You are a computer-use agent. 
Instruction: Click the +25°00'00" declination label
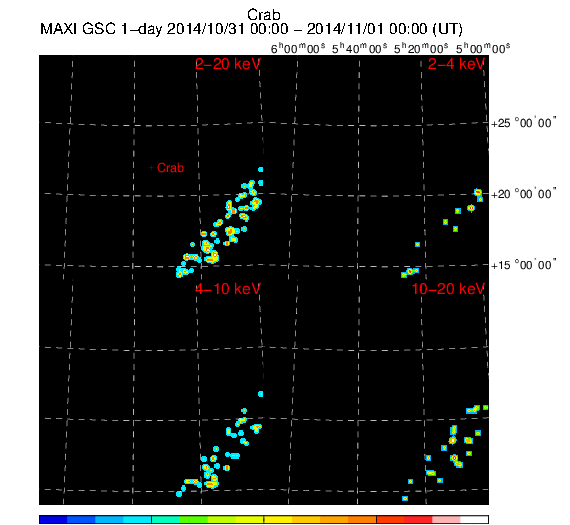click(523, 123)
